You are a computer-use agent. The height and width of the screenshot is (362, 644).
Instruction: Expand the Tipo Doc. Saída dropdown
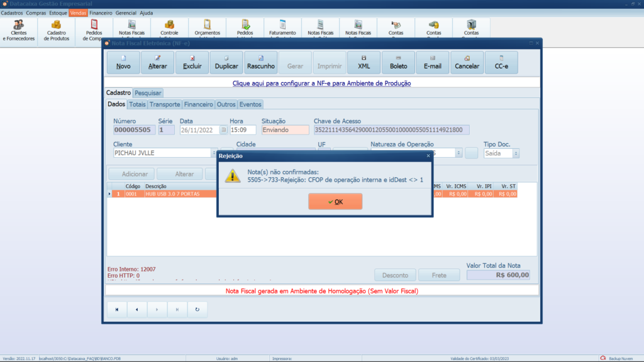click(516, 153)
